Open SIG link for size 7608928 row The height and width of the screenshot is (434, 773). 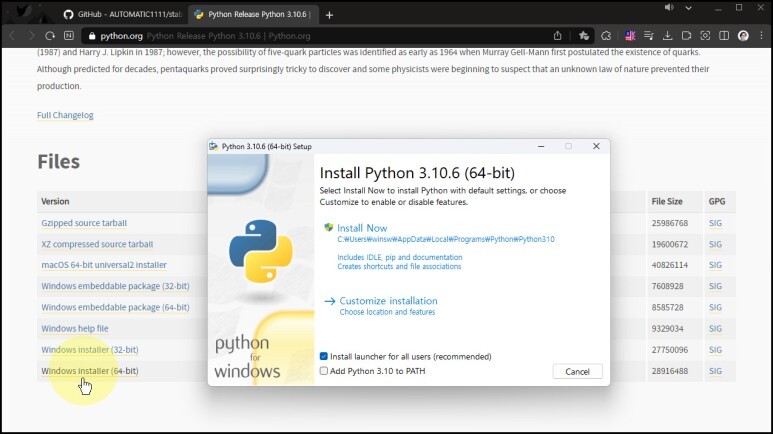[715, 286]
